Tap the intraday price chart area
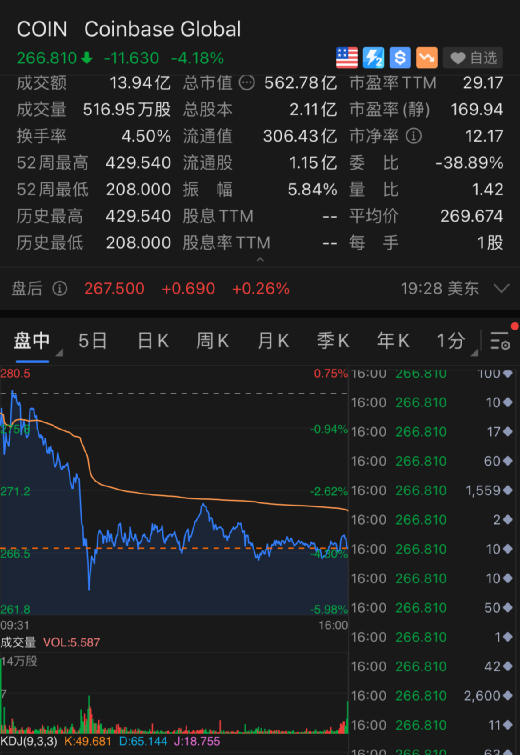This screenshot has width=520, height=755. pos(174,491)
